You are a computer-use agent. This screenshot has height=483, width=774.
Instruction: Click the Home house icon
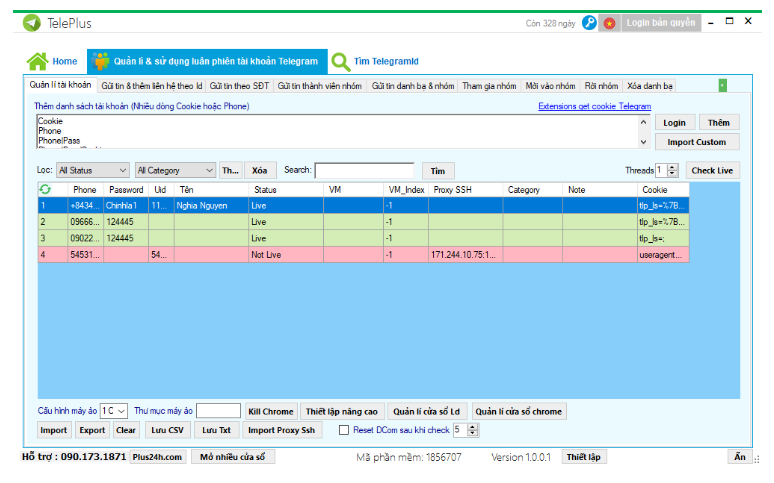click(38, 61)
